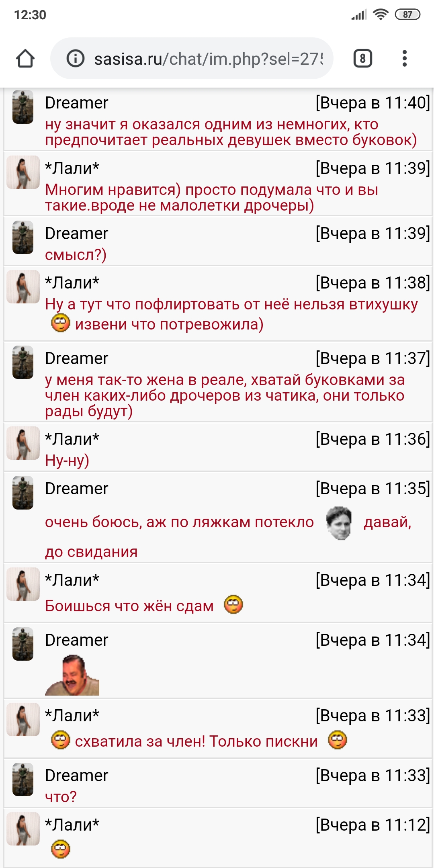434x868 pixels.
Task: Open the three-dot browser menu
Action: (x=404, y=59)
